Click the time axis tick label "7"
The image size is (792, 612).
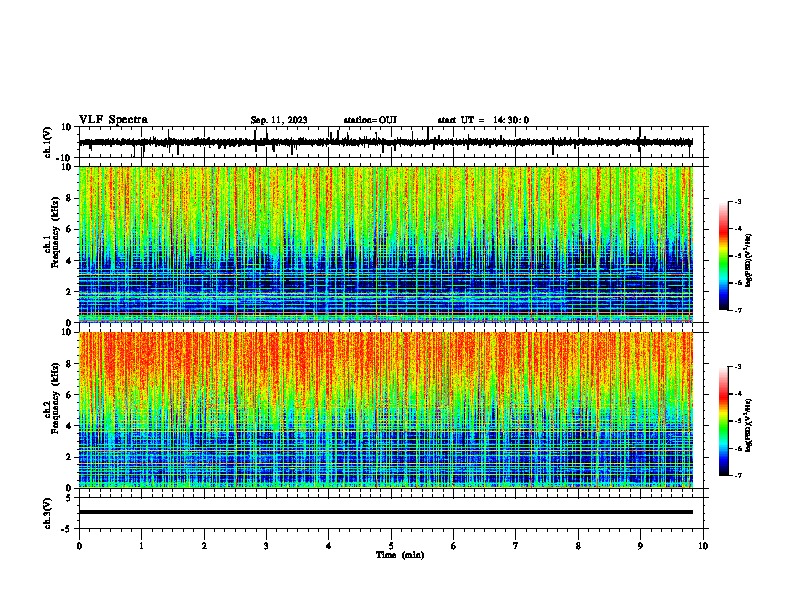pyautogui.click(x=516, y=546)
